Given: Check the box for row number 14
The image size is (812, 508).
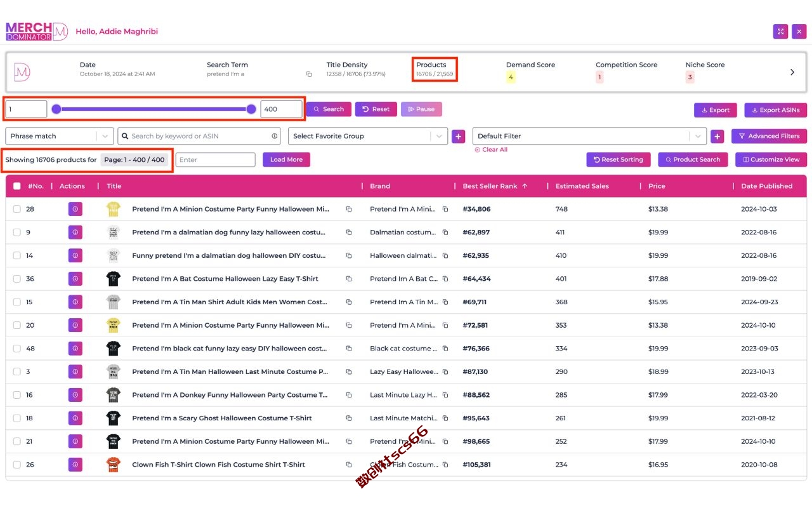Looking at the screenshot, I should click(17, 256).
